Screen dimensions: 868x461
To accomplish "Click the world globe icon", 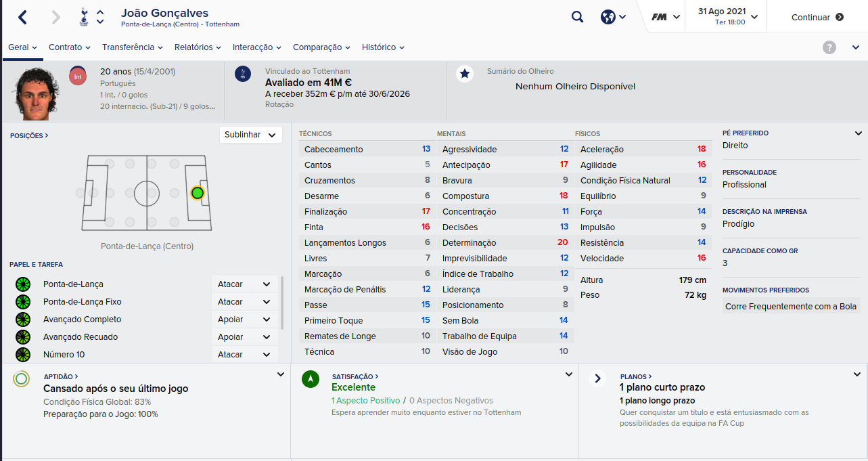I will click(608, 17).
